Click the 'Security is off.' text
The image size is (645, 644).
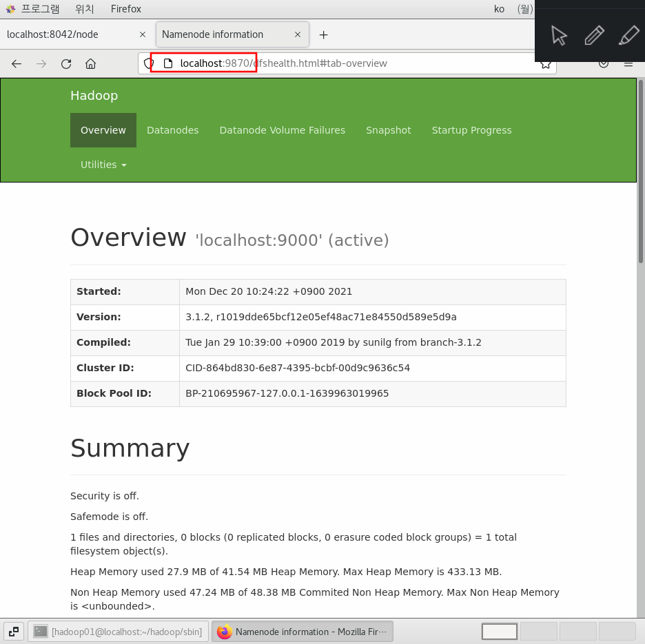pyautogui.click(x=105, y=496)
